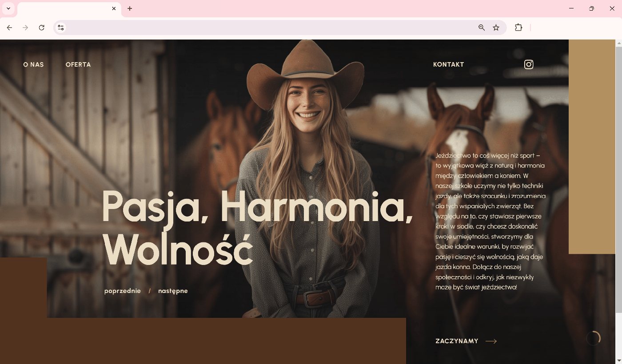Open the KONTAKT menu item
Screen dimensions: 622x364
449,64
